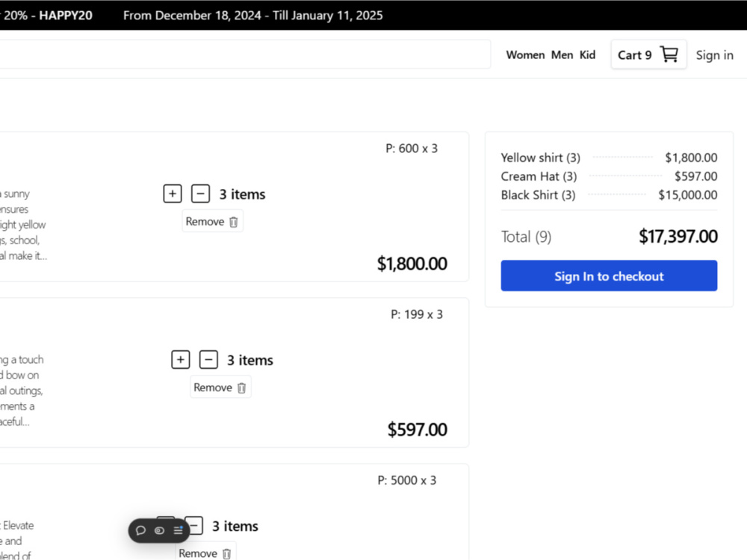Decrease Cream Hat quantity with the minus stepper

click(208, 359)
